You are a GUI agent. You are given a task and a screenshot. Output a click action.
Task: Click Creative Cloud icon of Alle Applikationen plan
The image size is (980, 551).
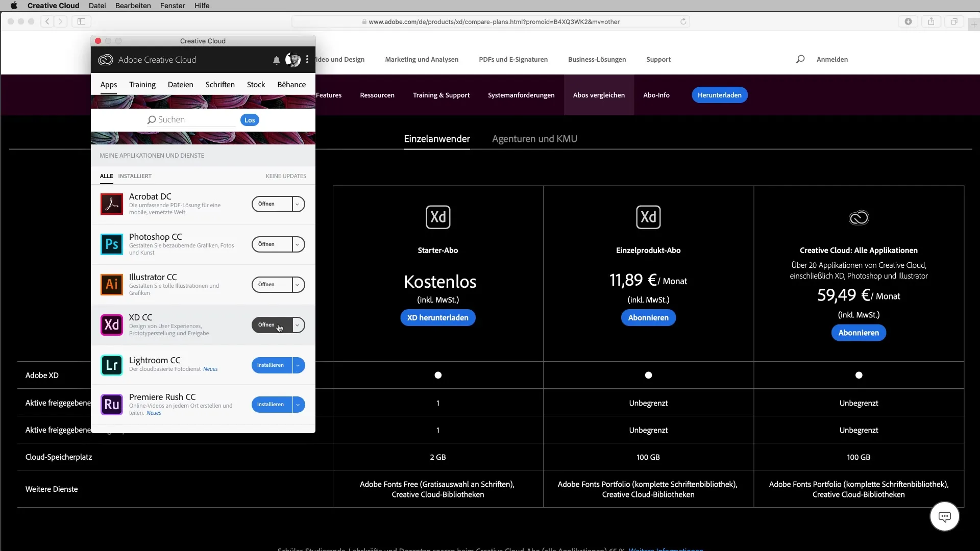[859, 218]
